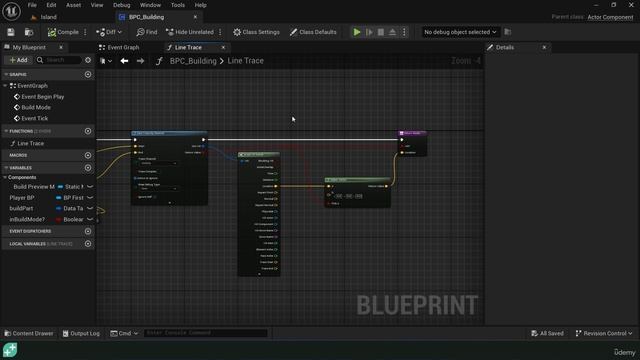This screenshot has height=360, width=640.
Task: Add new function with plus icon
Action: (x=88, y=131)
